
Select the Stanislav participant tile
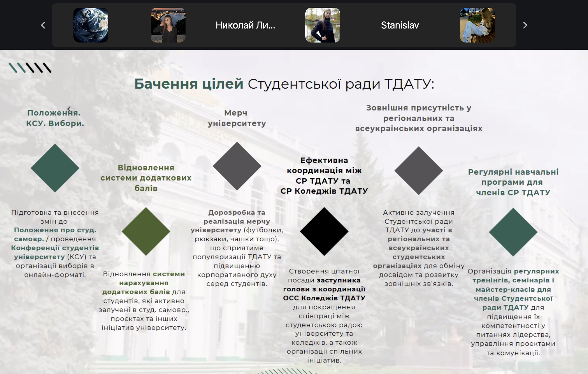point(400,25)
